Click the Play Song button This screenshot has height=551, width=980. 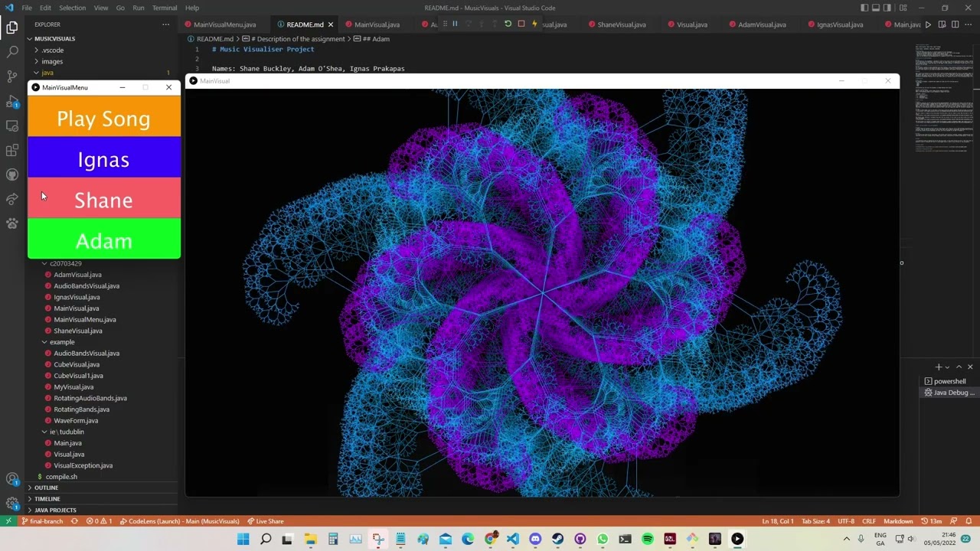click(x=104, y=116)
